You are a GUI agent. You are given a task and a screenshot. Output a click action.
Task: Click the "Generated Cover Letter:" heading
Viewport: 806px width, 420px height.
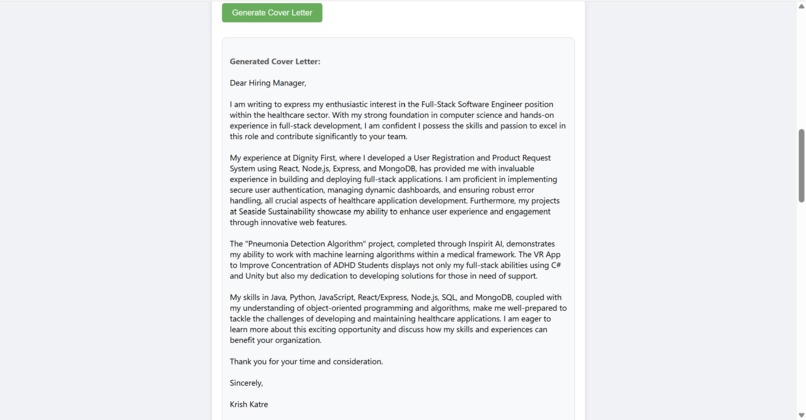(x=275, y=61)
